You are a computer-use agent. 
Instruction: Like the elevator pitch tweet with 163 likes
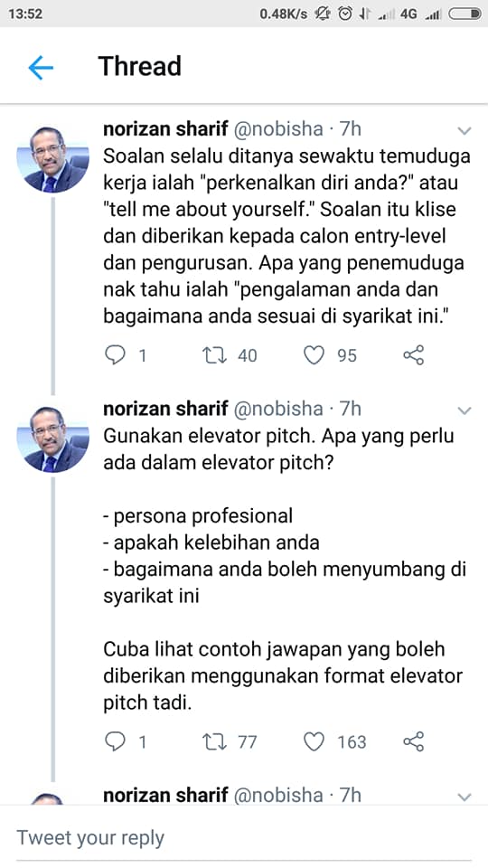point(314,741)
